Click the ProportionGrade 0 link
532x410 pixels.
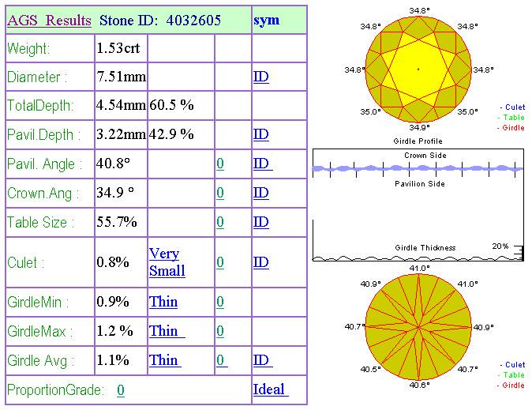pyautogui.click(x=121, y=390)
